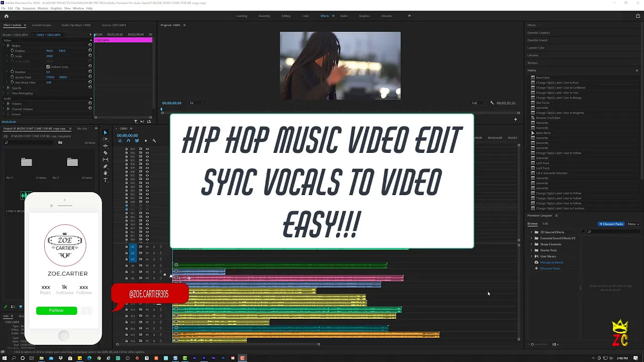Reset the Position parameter

[x=90, y=50]
